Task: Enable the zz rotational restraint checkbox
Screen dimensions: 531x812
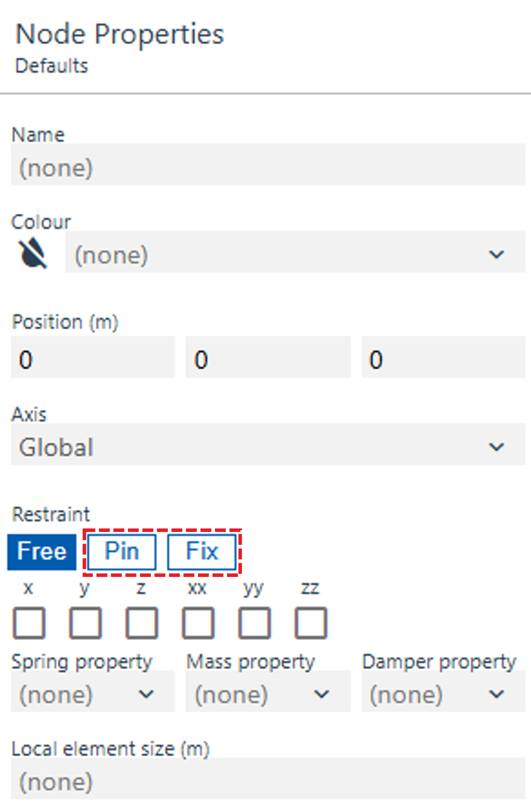Action: [x=311, y=623]
